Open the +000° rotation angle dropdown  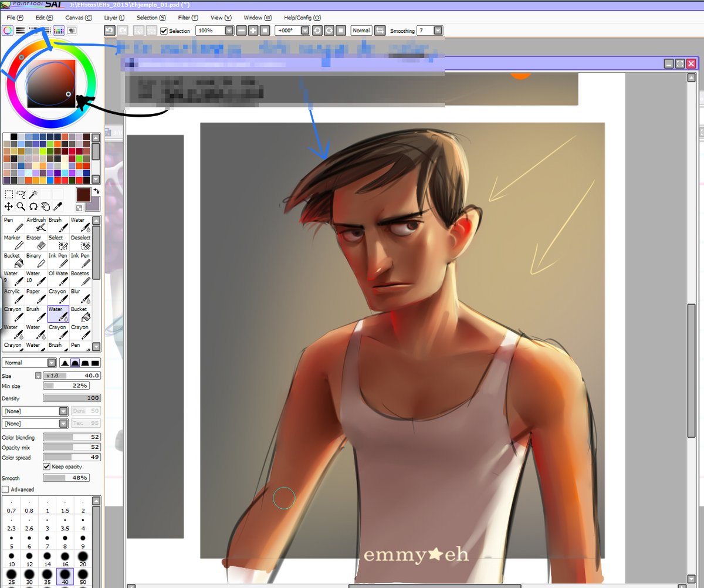click(x=306, y=31)
